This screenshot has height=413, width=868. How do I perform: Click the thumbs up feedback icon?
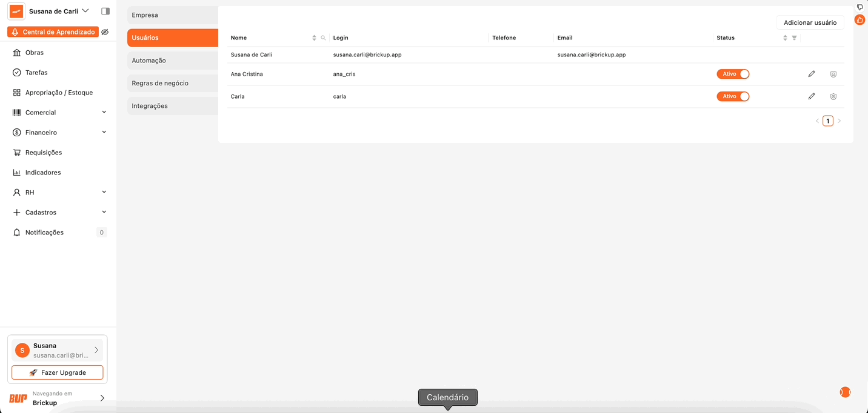click(860, 20)
